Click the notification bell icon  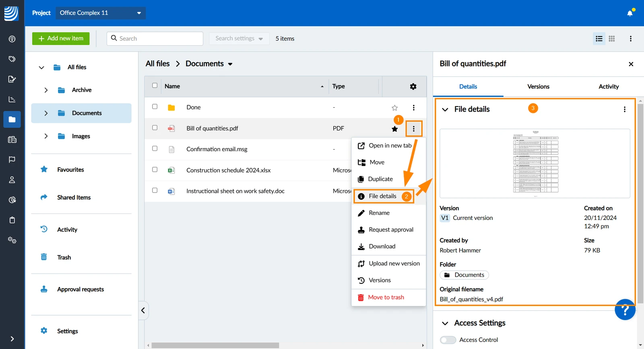(x=630, y=13)
